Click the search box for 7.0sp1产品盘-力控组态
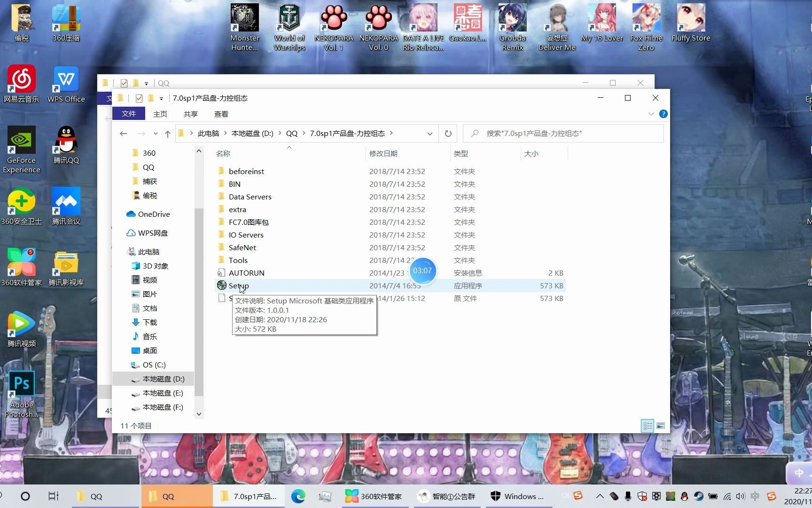 click(563, 134)
